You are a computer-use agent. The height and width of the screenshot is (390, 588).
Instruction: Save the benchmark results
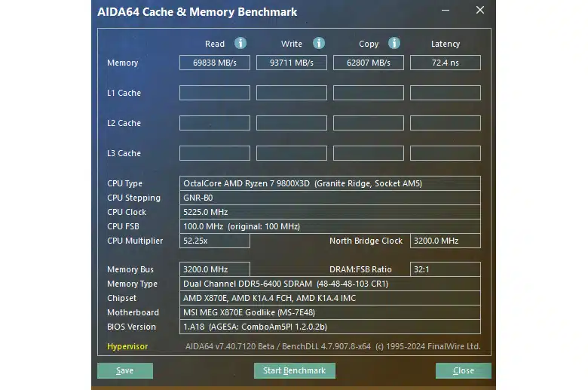125,370
